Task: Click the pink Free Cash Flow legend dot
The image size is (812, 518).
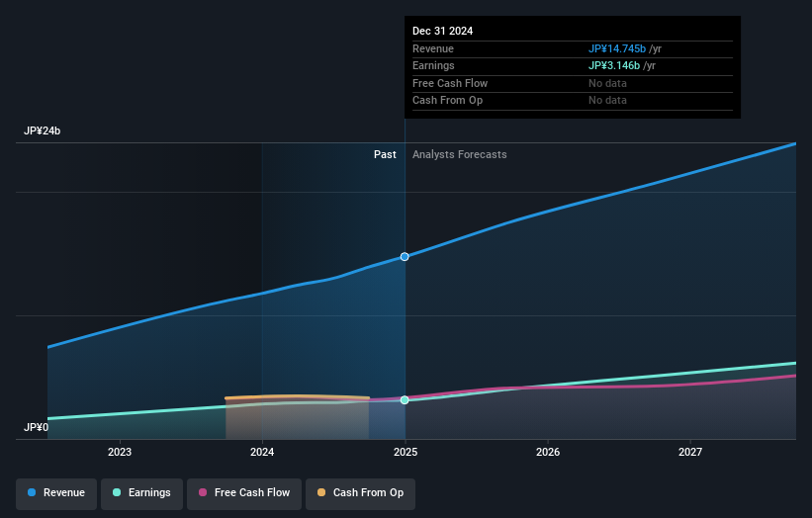Action: [203, 492]
